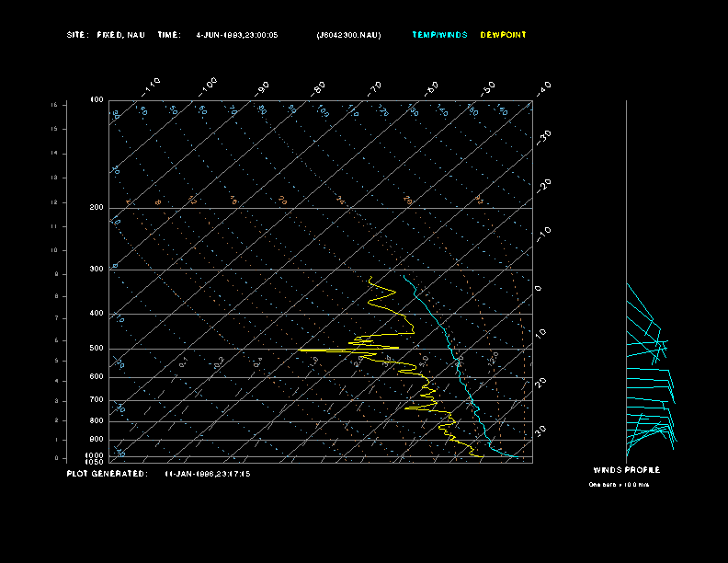This screenshot has width=728, height=563.
Task: Click the wind barb scale note
Action: 619,484
